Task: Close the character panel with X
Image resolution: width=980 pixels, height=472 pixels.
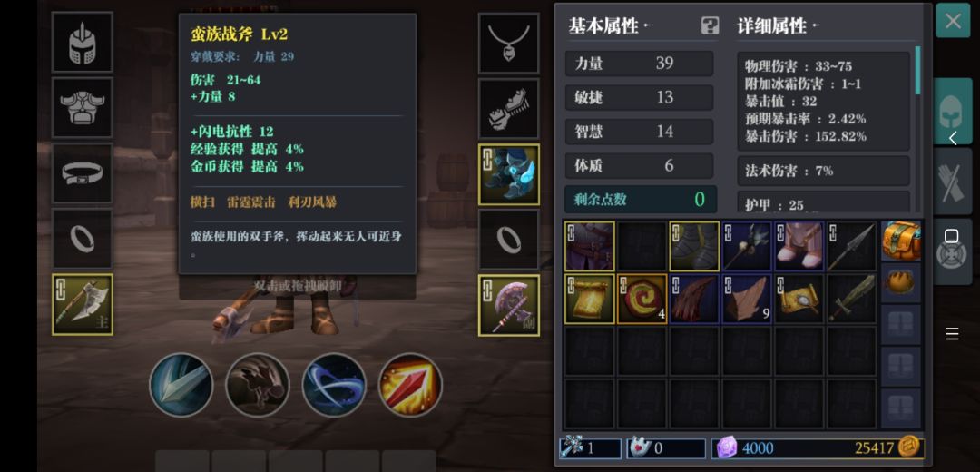Action: (953, 21)
